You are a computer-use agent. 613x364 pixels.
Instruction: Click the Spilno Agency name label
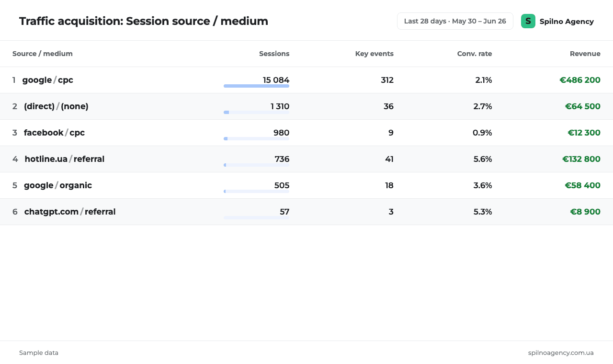[x=567, y=22]
